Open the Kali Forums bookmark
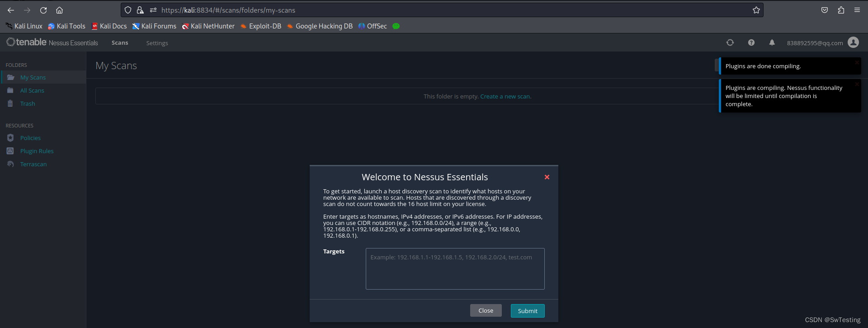The height and width of the screenshot is (328, 868). (154, 26)
